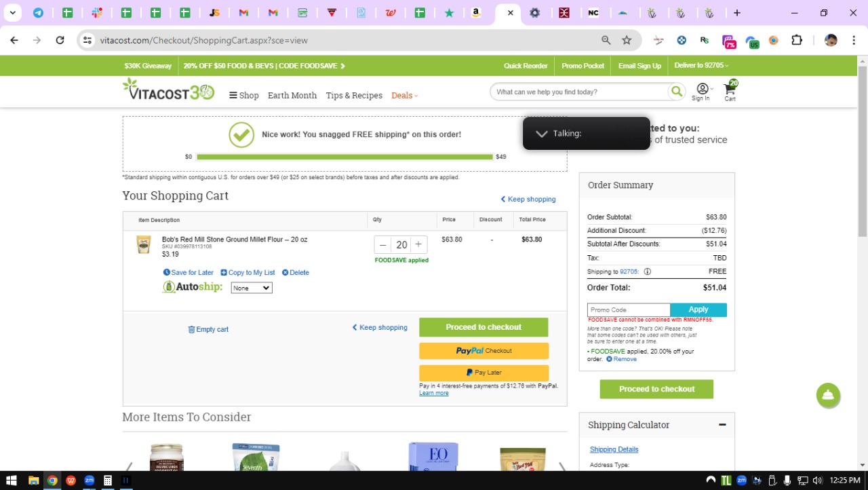Open Promo Pocket
This screenshot has height=490, width=868.
[x=583, y=66]
